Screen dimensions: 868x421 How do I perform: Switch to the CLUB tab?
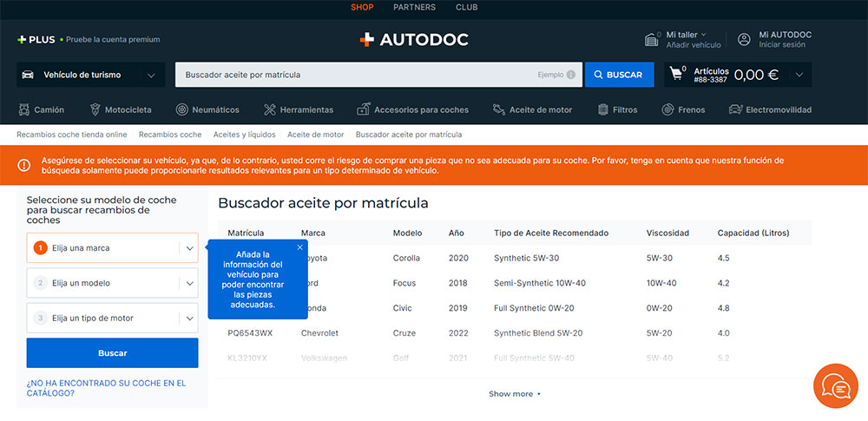coord(466,8)
